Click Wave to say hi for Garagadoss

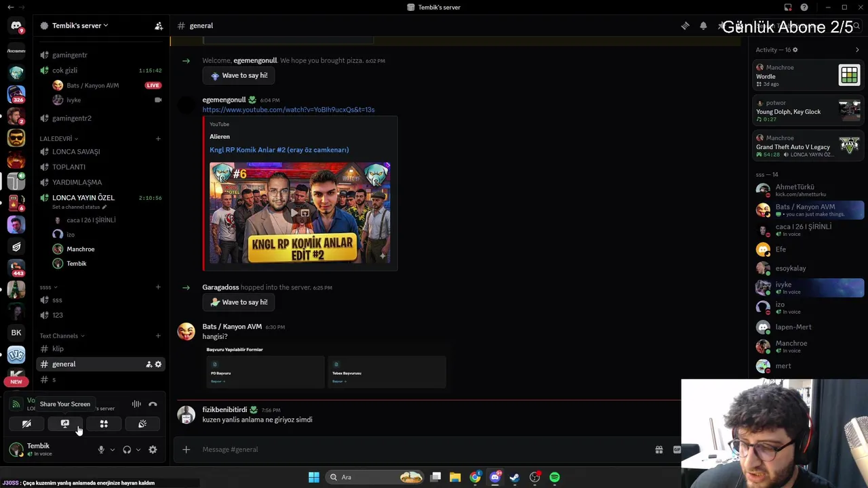pos(239,302)
